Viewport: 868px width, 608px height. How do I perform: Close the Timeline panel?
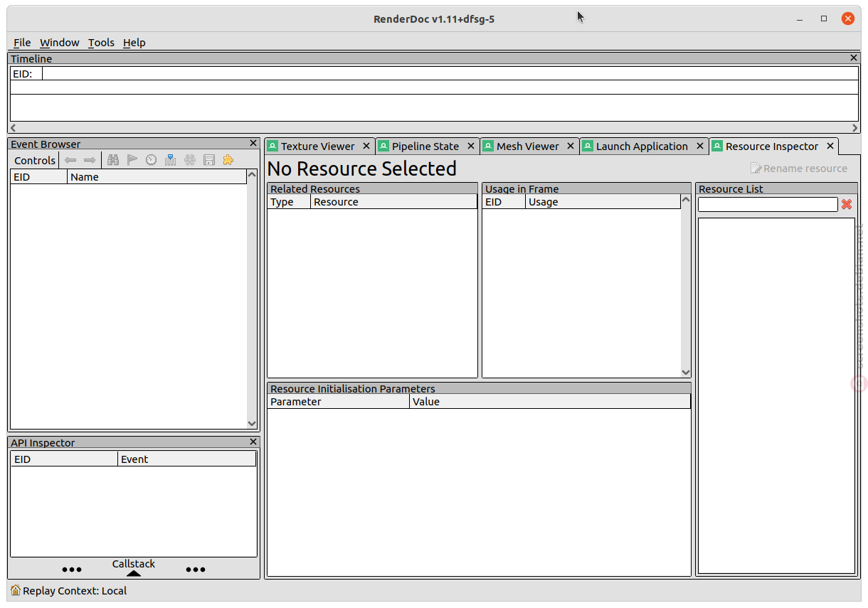coord(854,58)
